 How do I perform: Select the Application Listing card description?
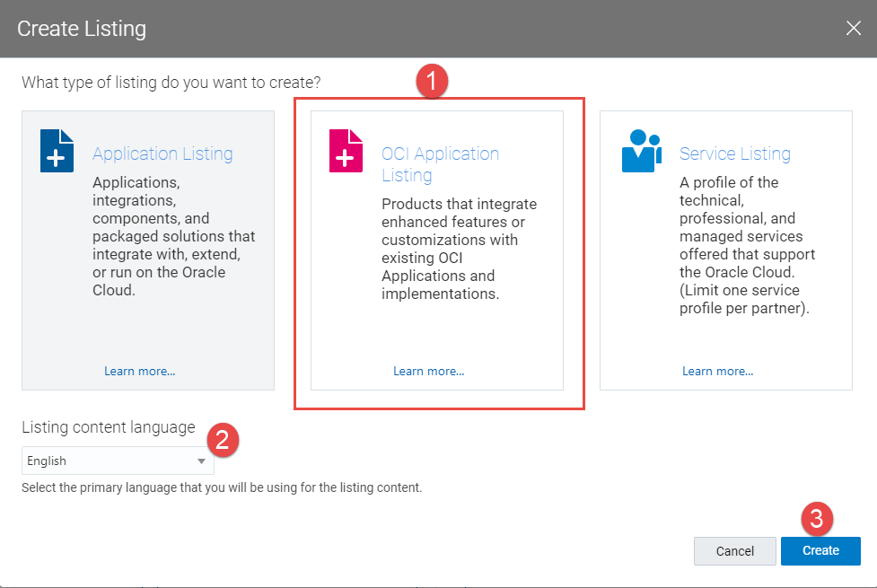tap(173, 236)
